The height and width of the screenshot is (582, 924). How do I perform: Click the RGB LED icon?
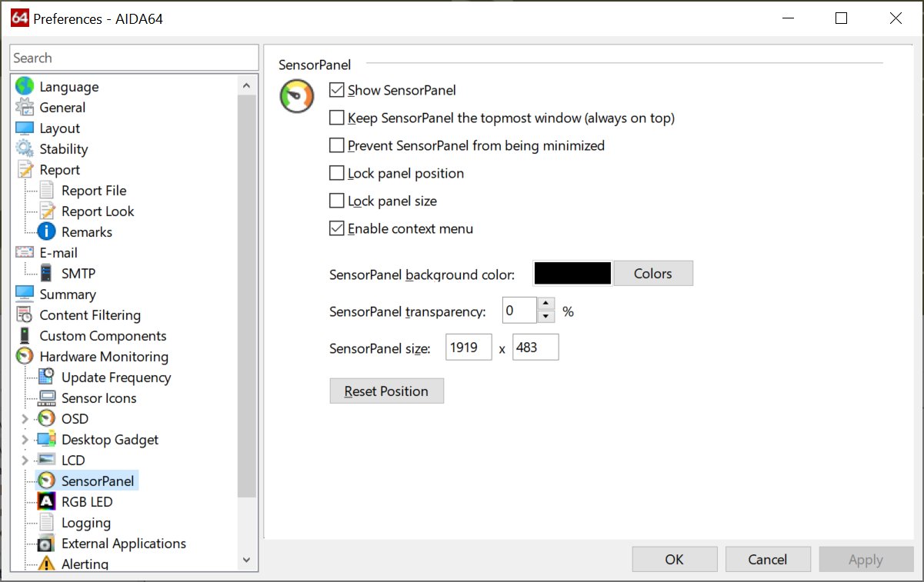(x=46, y=502)
